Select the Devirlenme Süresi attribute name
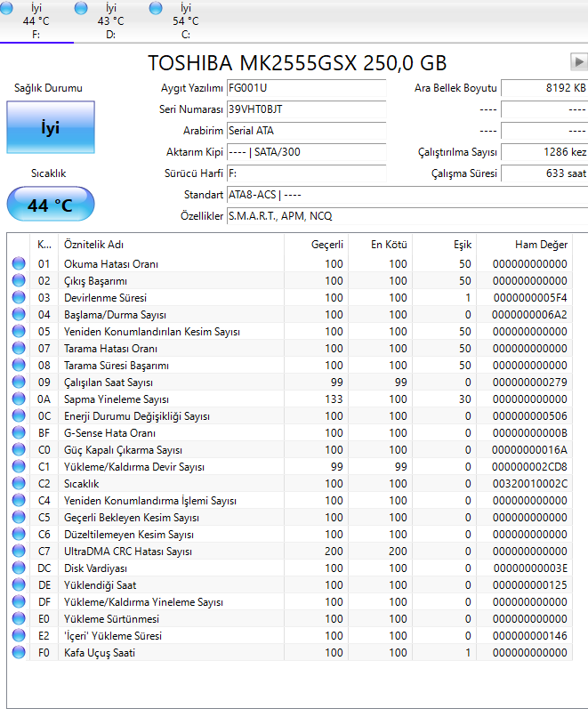The height and width of the screenshot is (709, 588). (105, 298)
